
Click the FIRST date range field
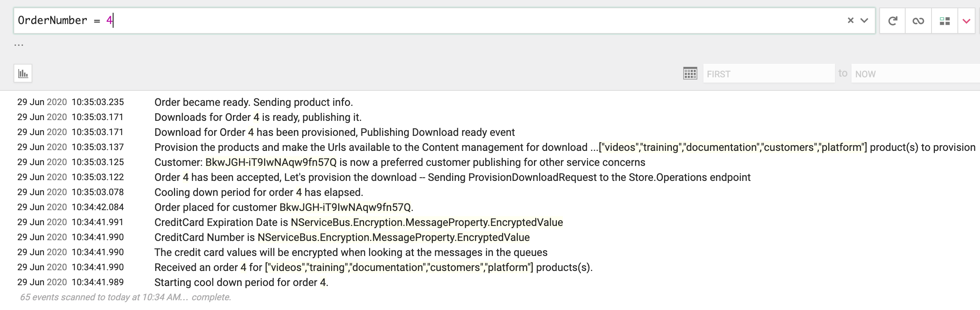click(768, 74)
